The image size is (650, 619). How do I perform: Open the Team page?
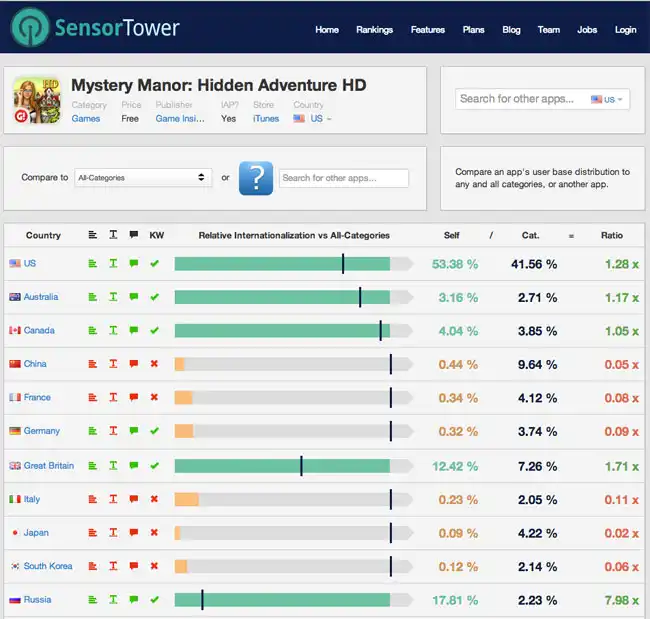(x=548, y=30)
